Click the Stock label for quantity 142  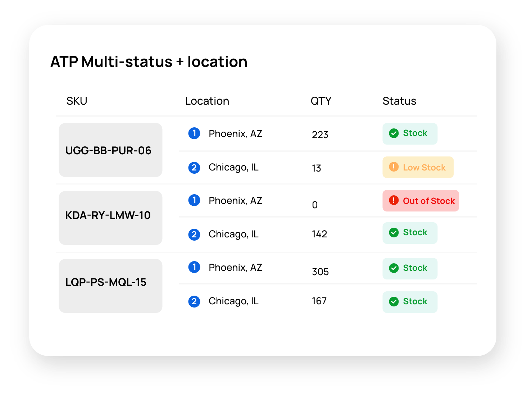coord(415,232)
